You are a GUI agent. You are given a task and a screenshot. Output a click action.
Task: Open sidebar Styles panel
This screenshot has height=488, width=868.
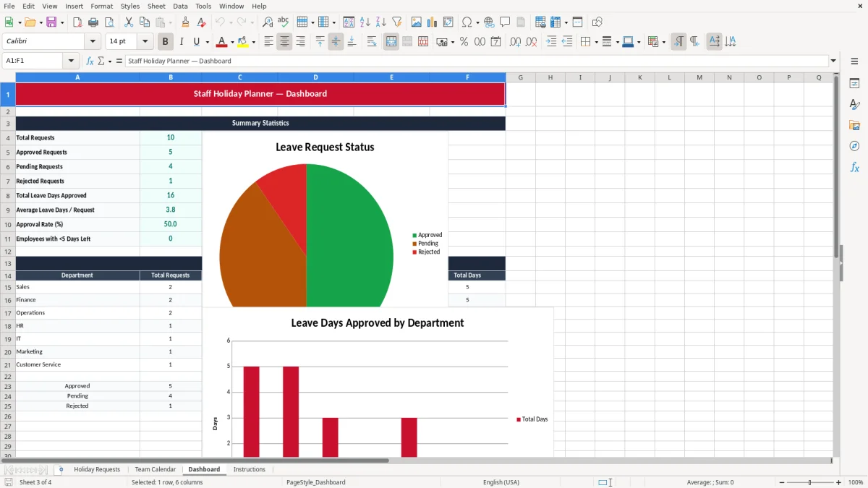click(854, 105)
